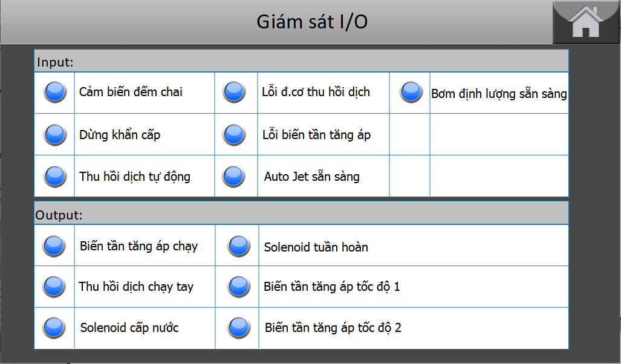Click Bơm định lượng sẵn sàng indicator lamp
The image size is (621, 364).
pos(411,92)
